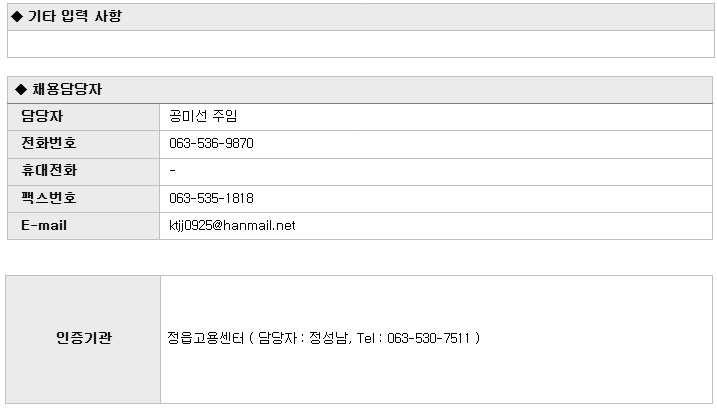The height and width of the screenshot is (416, 717).
Task: Select the 팩스번호 label cell
Action: 83,199
